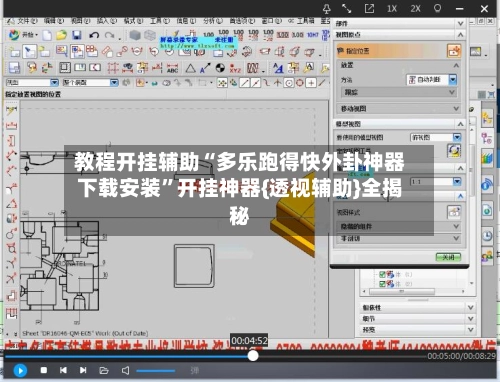Image resolution: width=500 pixels, height=382 pixels.
Task: Click the triangle datum symbol icon
Action: tap(190, 68)
